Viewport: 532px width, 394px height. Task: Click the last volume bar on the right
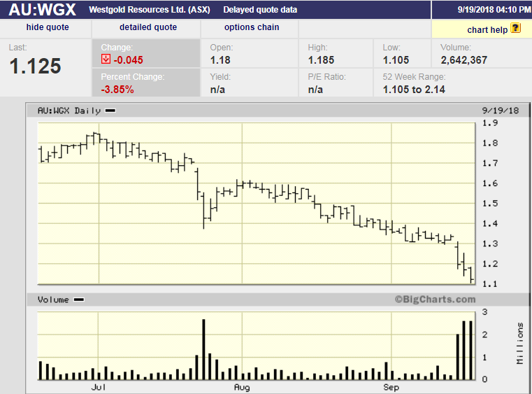tap(470, 350)
